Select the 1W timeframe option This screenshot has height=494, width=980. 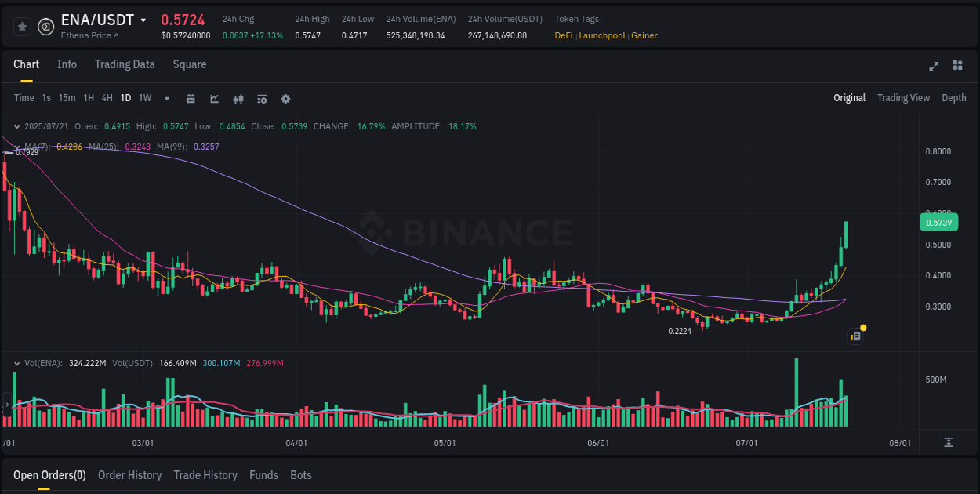click(144, 98)
